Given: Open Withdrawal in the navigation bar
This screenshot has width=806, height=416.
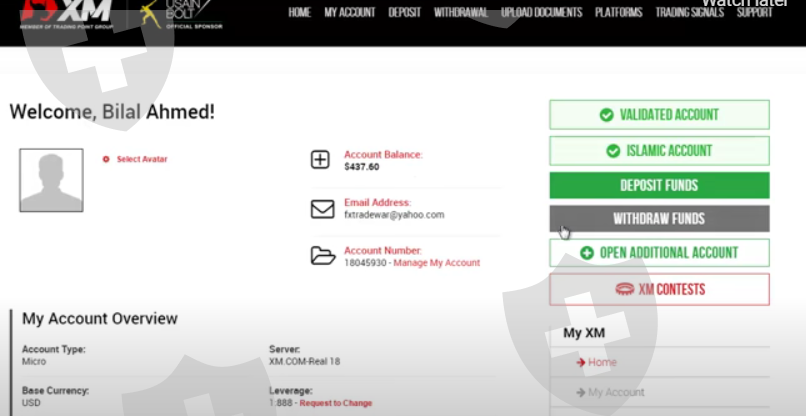Looking at the screenshot, I should [461, 12].
